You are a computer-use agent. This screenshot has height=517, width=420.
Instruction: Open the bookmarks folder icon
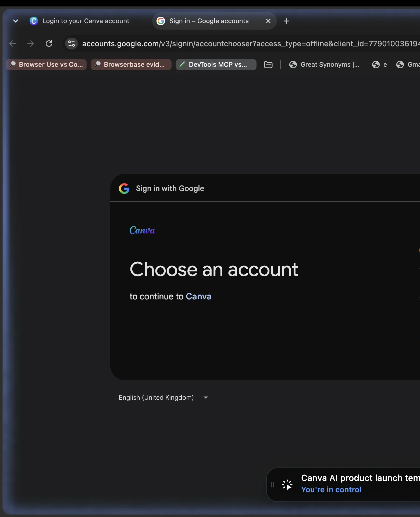(268, 65)
